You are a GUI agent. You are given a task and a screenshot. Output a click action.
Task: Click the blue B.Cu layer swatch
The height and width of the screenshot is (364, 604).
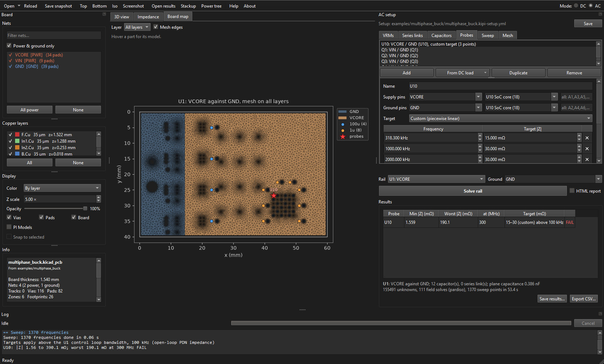(17, 154)
